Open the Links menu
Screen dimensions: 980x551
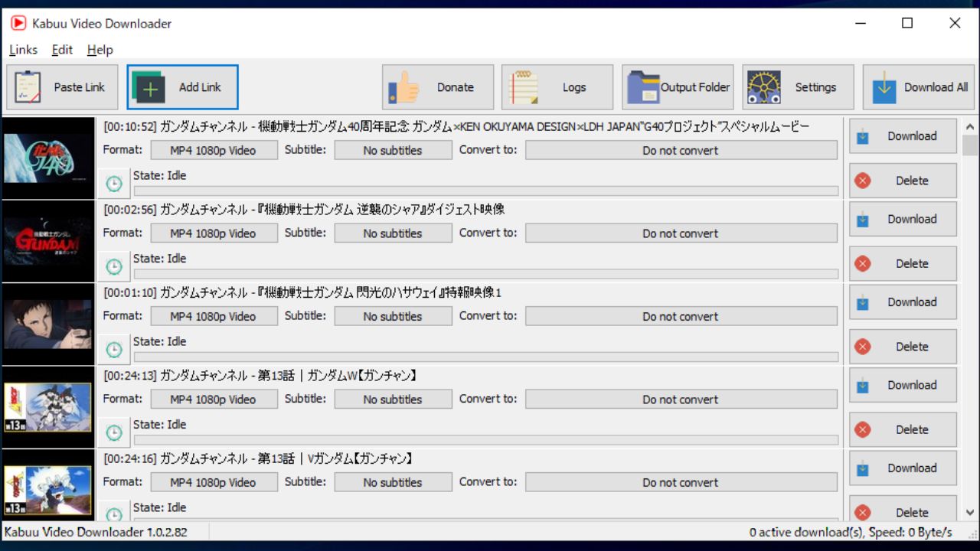click(23, 50)
